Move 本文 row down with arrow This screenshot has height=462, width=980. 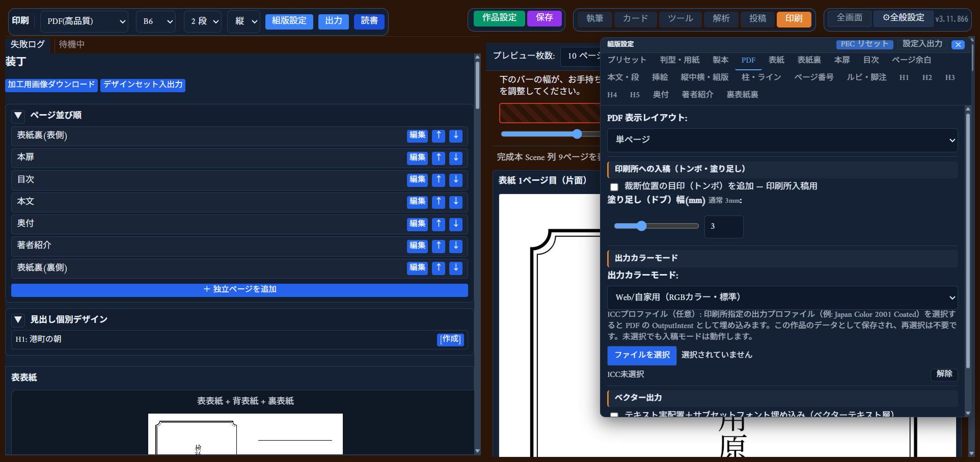(x=456, y=202)
